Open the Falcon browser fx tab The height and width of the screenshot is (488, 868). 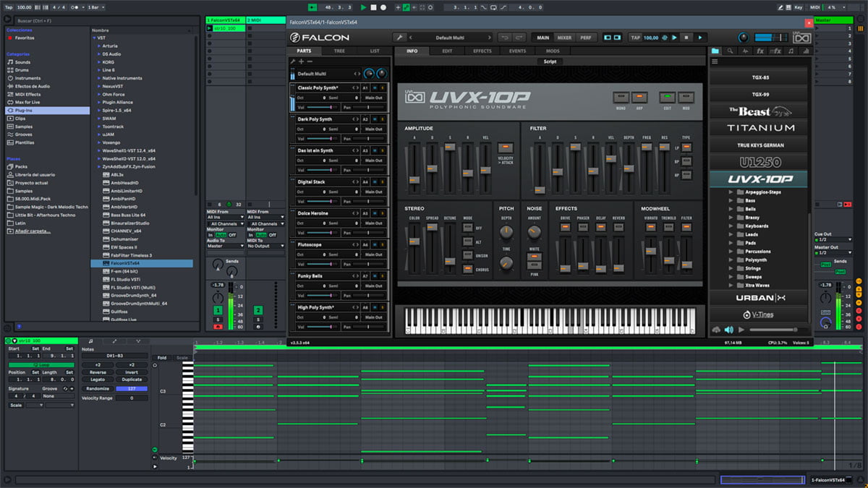(760, 51)
